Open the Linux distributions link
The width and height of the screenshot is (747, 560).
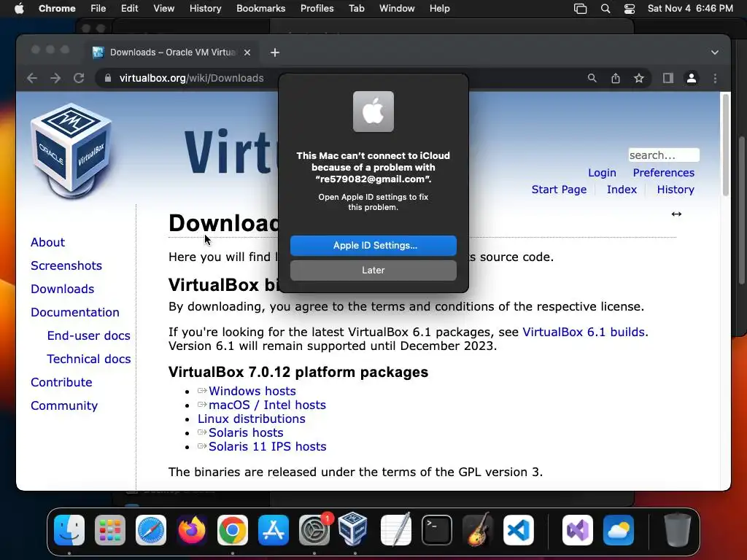pyautogui.click(x=252, y=419)
